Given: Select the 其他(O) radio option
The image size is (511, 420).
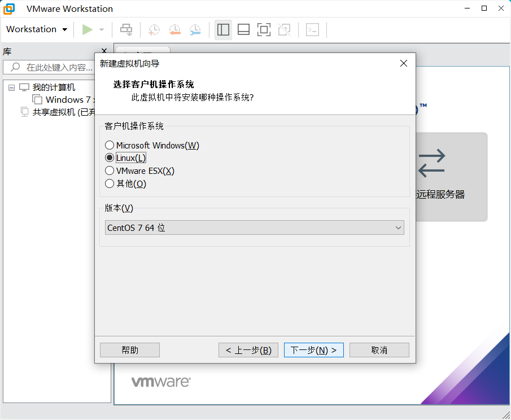Looking at the screenshot, I should (x=125, y=184).
